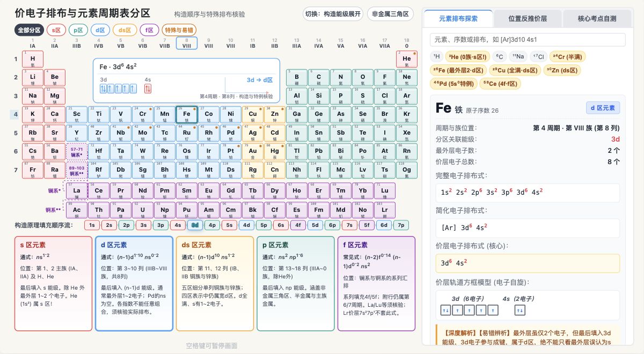644x354 pixels.
Task: Pick the ⁴⁶Pd (5s⁰特例) example chip
Action: [x=453, y=84]
